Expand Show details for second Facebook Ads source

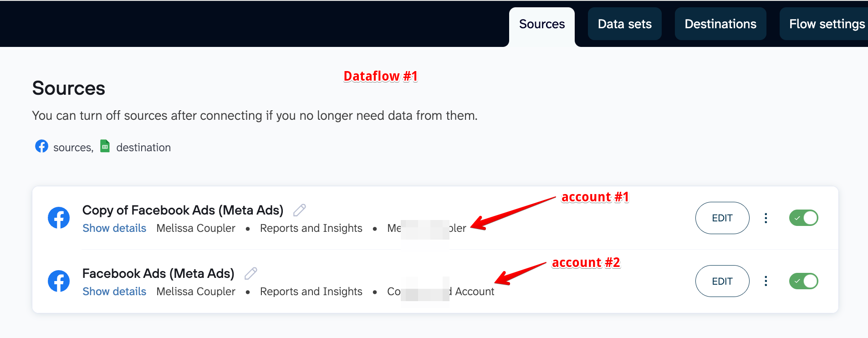(x=114, y=292)
